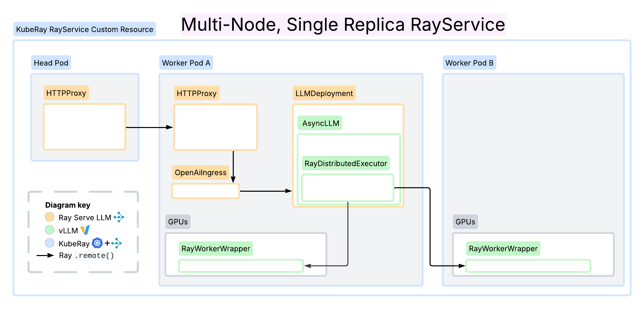Click the empty HTTPProxy box in Head Pod
The width and height of the screenshot is (644, 309).
point(85,127)
